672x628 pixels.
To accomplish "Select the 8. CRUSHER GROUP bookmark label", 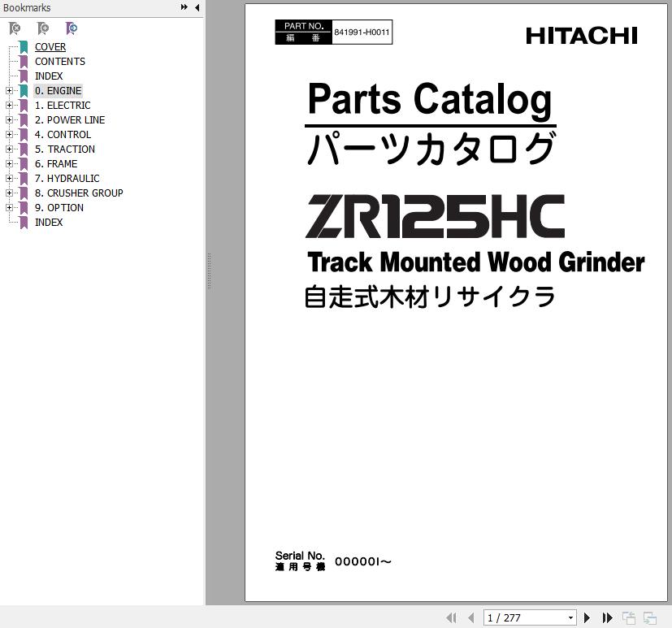I will [x=79, y=193].
